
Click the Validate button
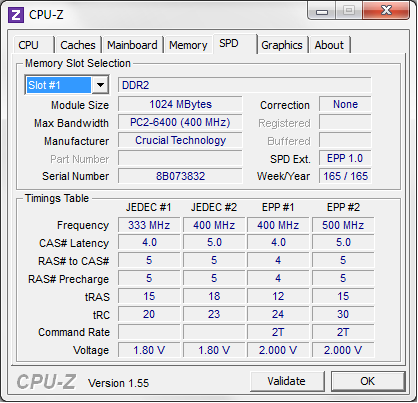(287, 381)
